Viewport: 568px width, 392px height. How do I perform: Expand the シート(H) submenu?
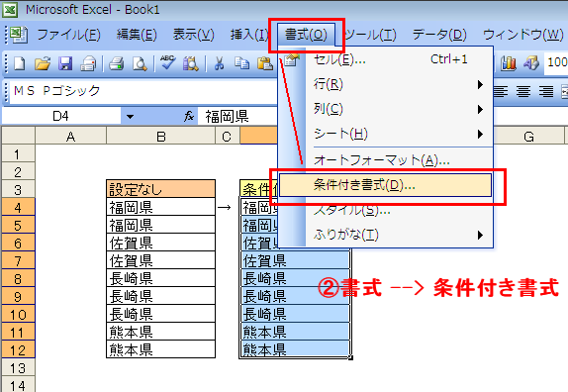[386, 134]
